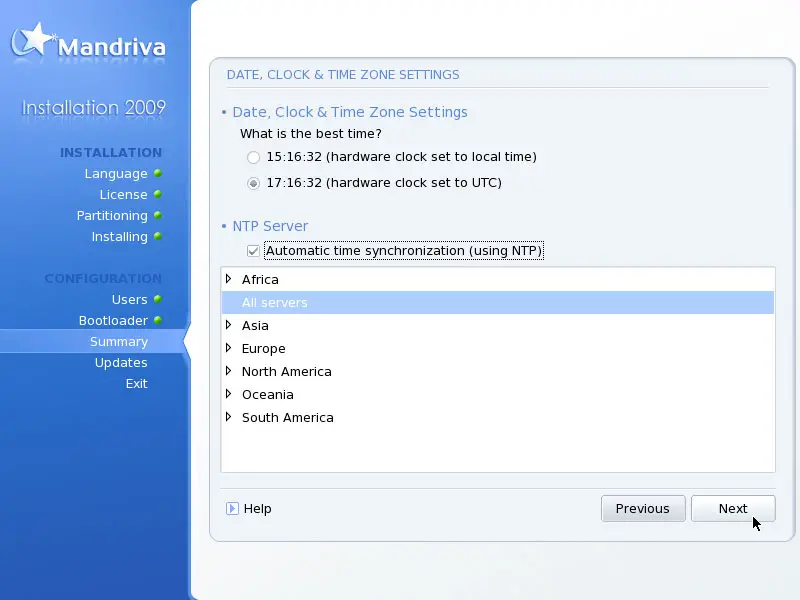The height and width of the screenshot is (600, 800).
Task: Select the All servers row
Action: click(x=497, y=303)
